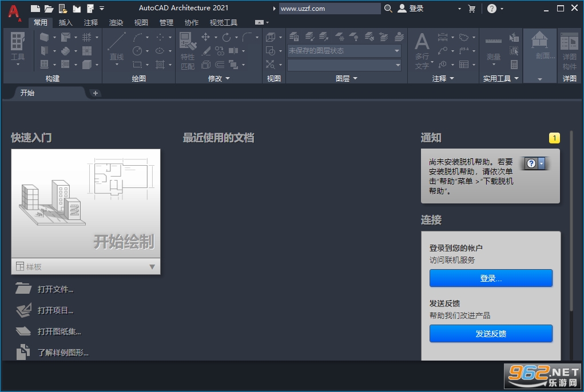Select the Ceiling grid tool in 构建 panel
This screenshot has height=392, width=584.
pos(87,51)
